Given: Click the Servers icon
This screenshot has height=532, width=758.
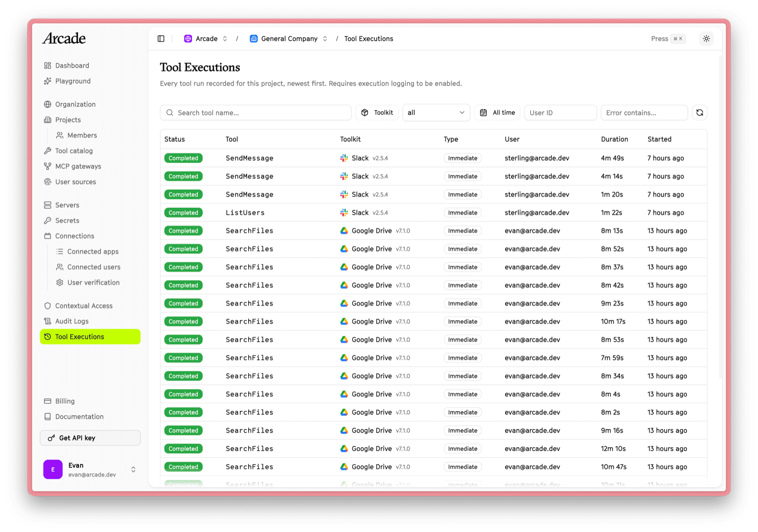Looking at the screenshot, I should [x=47, y=205].
